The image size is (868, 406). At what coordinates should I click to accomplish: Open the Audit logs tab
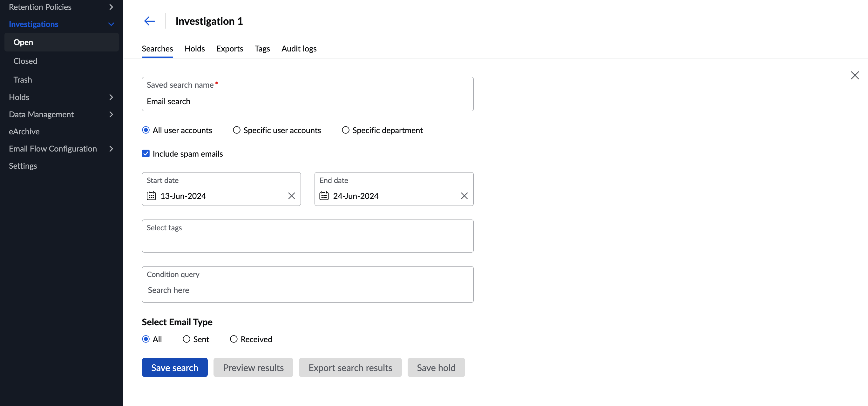coord(299,49)
